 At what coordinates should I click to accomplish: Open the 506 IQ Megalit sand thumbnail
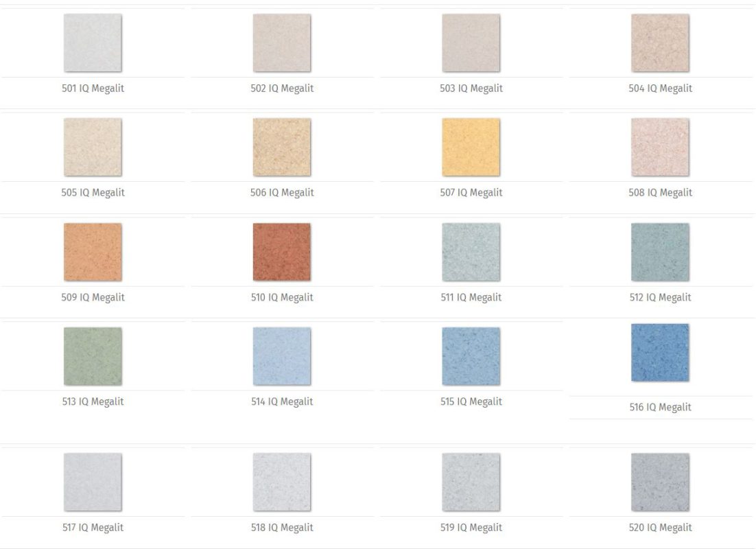(281, 148)
